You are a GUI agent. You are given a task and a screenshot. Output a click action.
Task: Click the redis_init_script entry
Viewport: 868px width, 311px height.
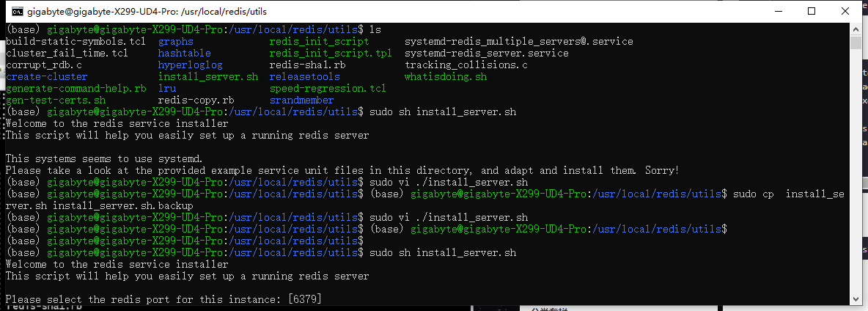click(319, 42)
